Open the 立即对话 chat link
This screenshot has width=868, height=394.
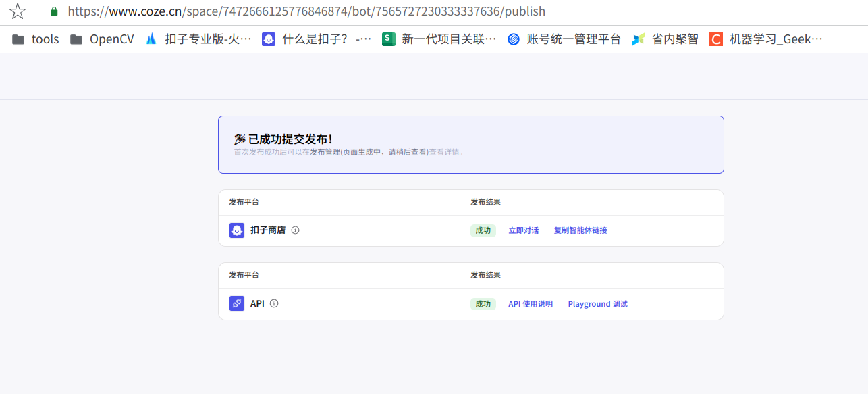point(524,230)
